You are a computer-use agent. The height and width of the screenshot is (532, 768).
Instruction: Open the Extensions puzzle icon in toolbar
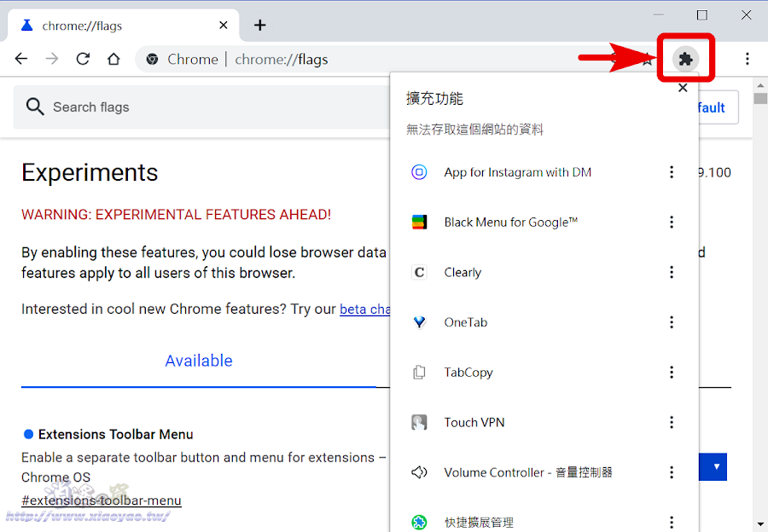click(x=685, y=59)
